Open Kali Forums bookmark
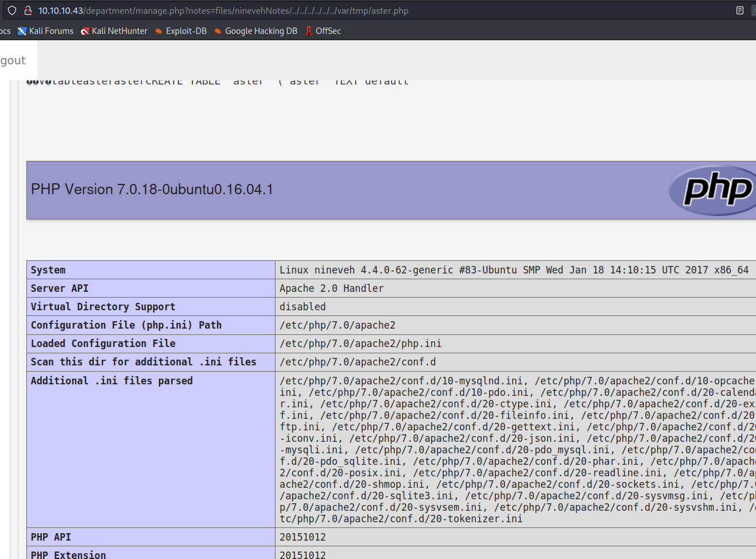This screenshot has width=756, height=559. point(45,31)
